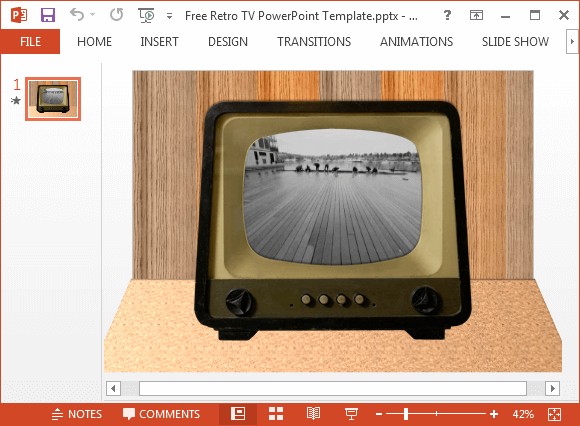The width and height of the screenshot is (580, 426).
Task: Maximize the PowerPoint window
Action: point(535,15)
